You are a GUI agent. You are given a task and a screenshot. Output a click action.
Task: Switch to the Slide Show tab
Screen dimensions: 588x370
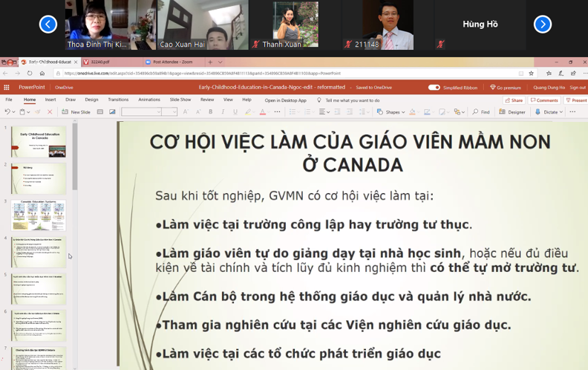coord(180,100)
